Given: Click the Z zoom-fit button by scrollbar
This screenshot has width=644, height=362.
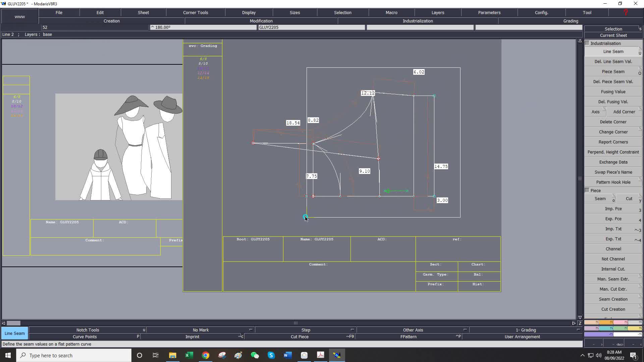Looking at the screenshot, I should click(580, 323).
